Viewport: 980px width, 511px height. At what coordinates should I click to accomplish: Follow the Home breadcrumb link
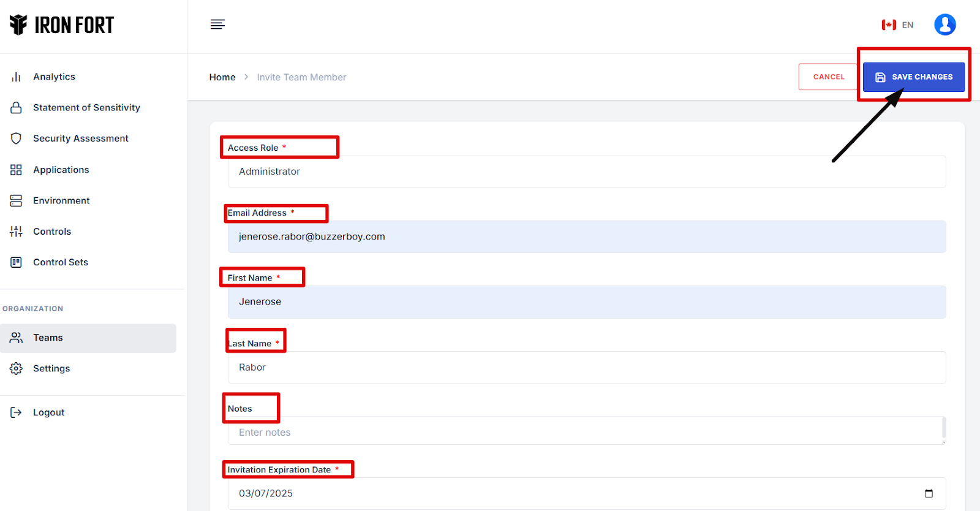coord(222,77)
